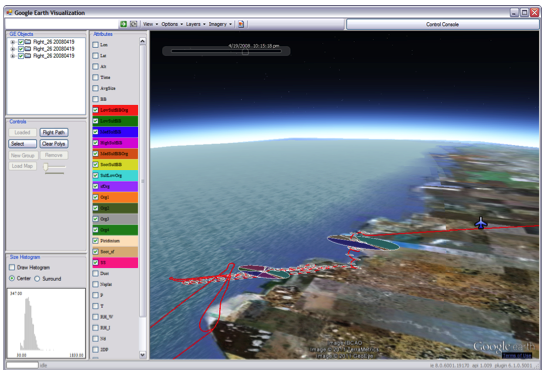Tick the AvgSize attribute checkbox

point(95,88)
